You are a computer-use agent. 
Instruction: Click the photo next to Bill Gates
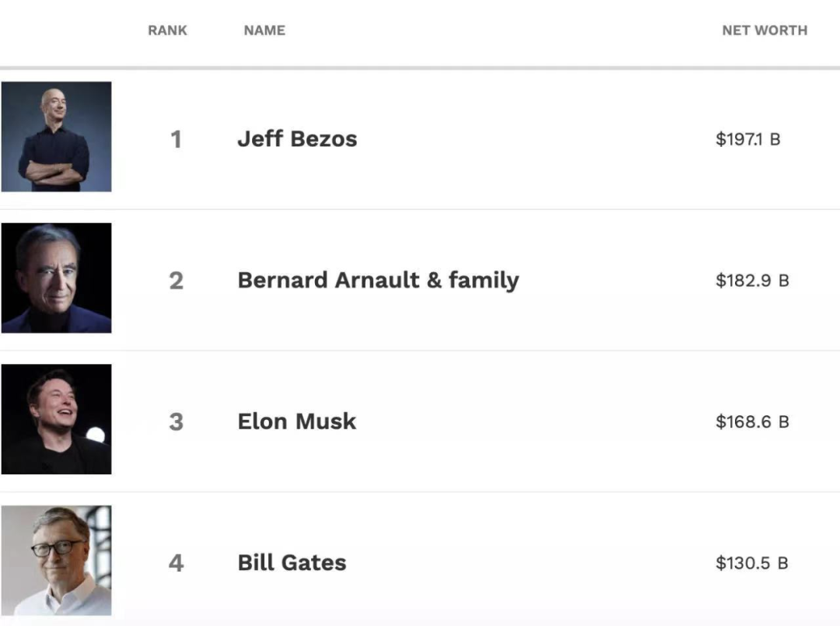click(56, 561)
